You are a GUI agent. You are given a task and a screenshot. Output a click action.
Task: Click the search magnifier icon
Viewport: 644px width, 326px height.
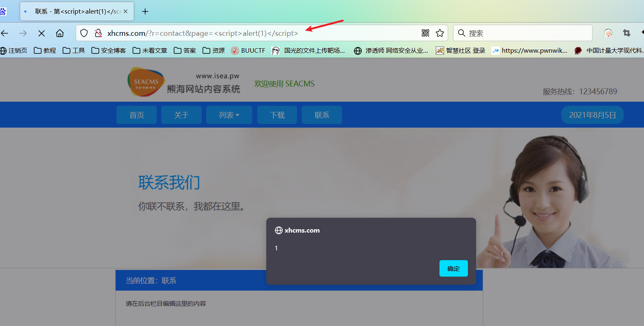click(462, 33)
